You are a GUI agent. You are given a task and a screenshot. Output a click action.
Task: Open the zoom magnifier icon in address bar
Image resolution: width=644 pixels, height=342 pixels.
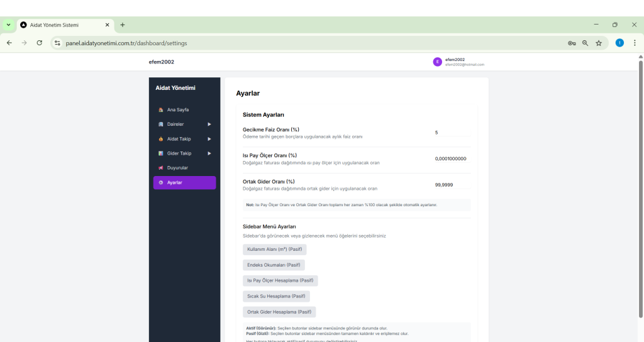(586, 43)
